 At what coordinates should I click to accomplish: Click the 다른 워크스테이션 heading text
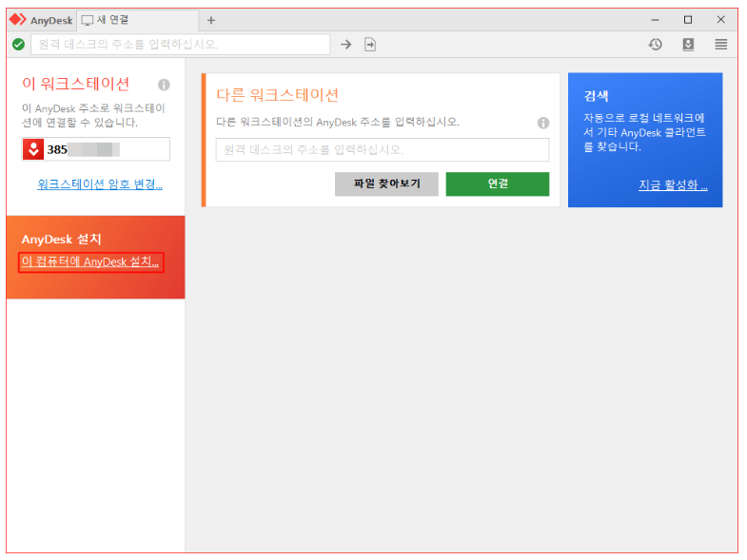277,95
